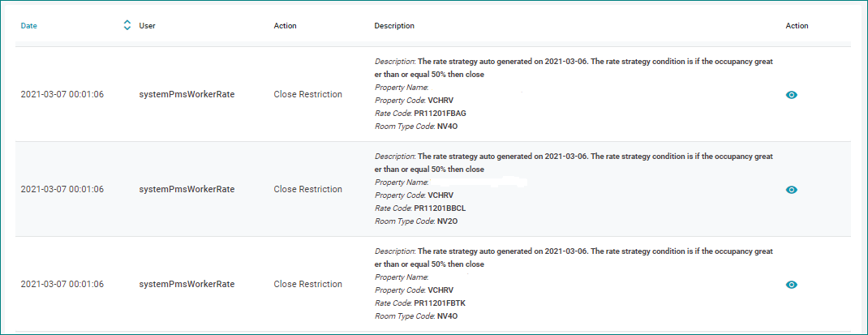
Task: Click systemPmsWorkerRate in the PR11201FBAG row
Action: point(187,95)
